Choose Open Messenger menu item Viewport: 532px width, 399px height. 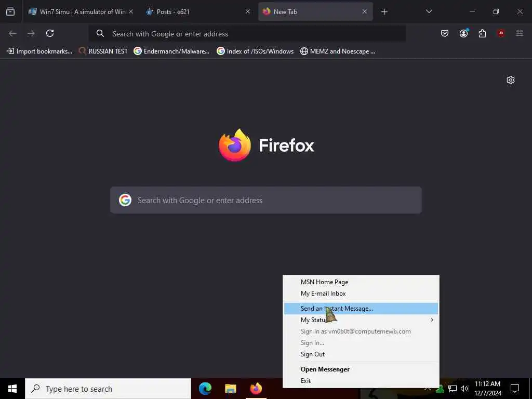tap(361, 369)
